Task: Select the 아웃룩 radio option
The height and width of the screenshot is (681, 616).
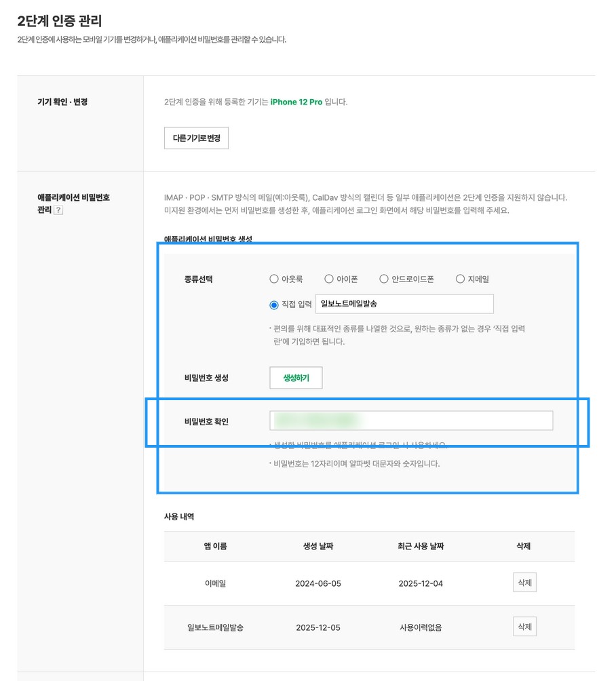Action: 274,279
